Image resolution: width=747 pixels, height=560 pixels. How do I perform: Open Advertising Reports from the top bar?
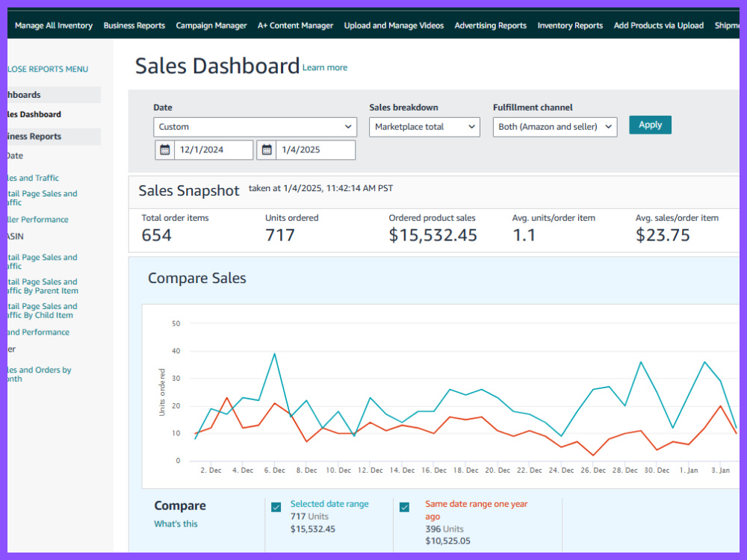coord(490,25)
